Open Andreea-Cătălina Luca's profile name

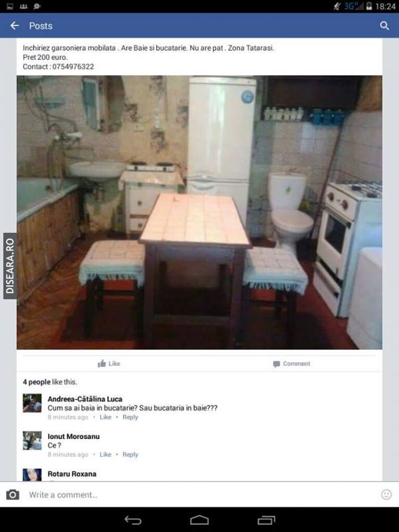coord(85,399)
